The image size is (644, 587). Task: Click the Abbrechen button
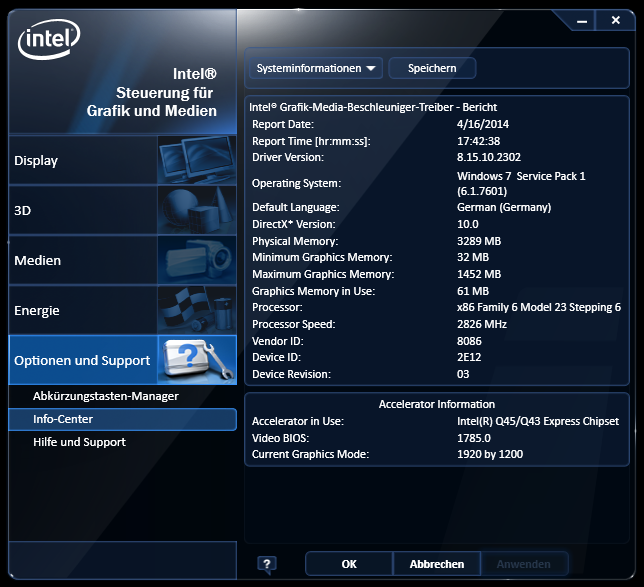[x=437, y=564]
